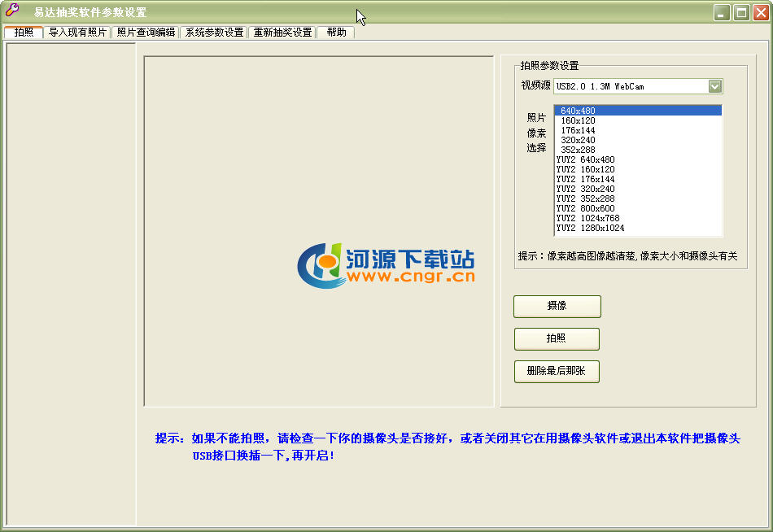Select YUY2 176x144 in list

pos(638,179)
